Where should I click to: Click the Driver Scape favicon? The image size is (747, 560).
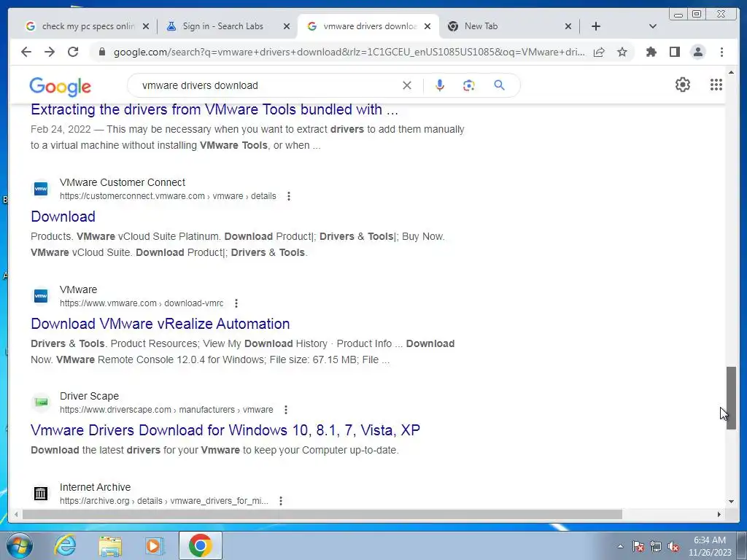tap(41, 402)
